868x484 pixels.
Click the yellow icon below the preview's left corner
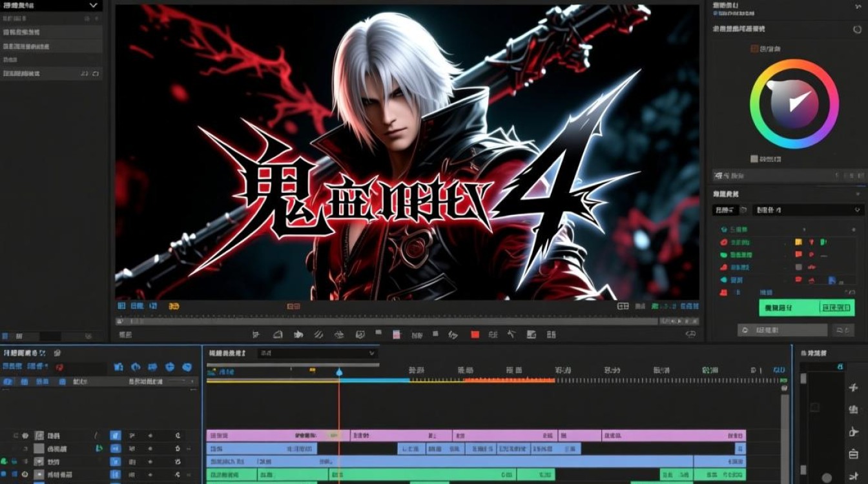coord(174,306)
